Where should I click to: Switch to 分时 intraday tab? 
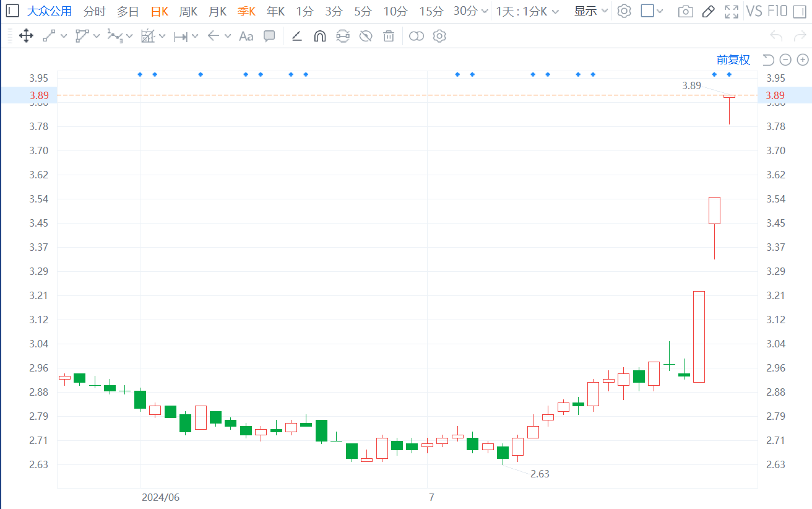coord(94,11)
